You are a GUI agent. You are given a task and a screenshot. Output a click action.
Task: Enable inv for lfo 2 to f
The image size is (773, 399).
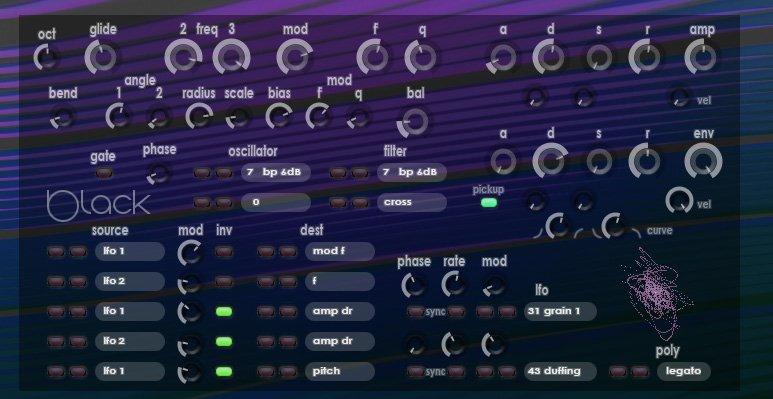pyautogui.click(x=224, y=282)
